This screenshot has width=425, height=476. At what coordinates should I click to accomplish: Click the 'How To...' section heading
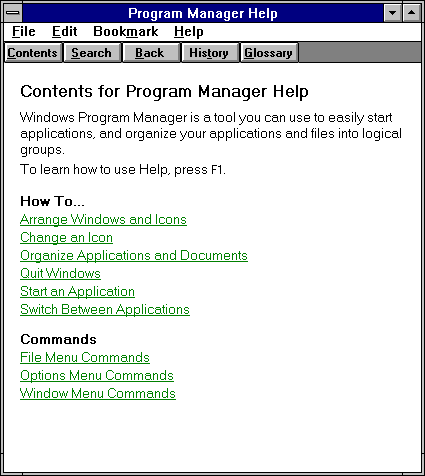click(x=52, y=201)
